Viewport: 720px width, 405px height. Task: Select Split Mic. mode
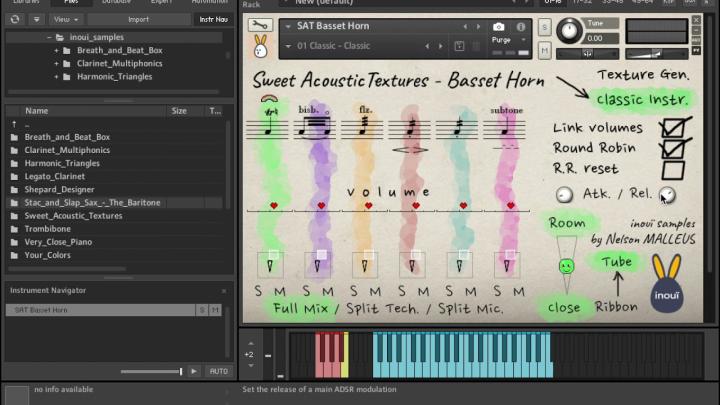tap(470, 308)
